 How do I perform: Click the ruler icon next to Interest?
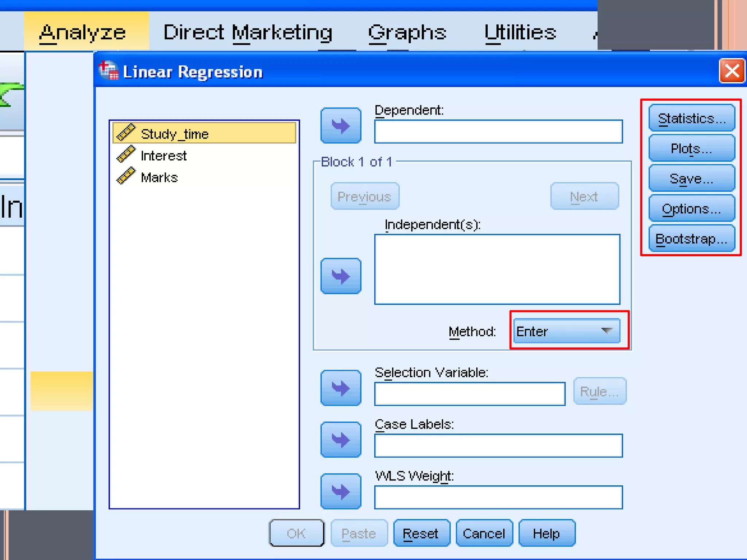pos(126,155)
